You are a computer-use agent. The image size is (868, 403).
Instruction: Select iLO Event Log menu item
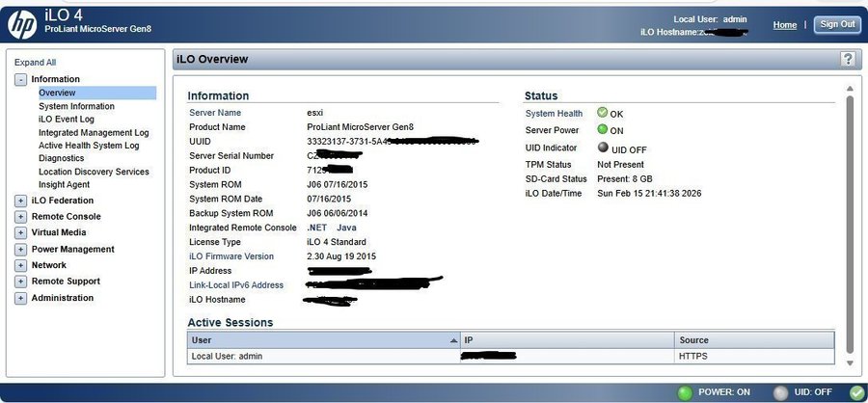click(66, 120)
